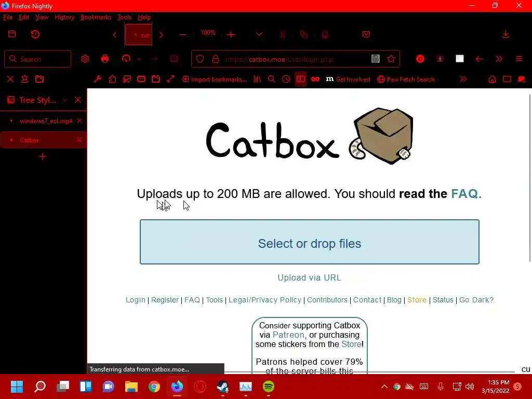Click the Register link
Image resolution: width=532 pixels, height=399 pixels.
point(165,300)
